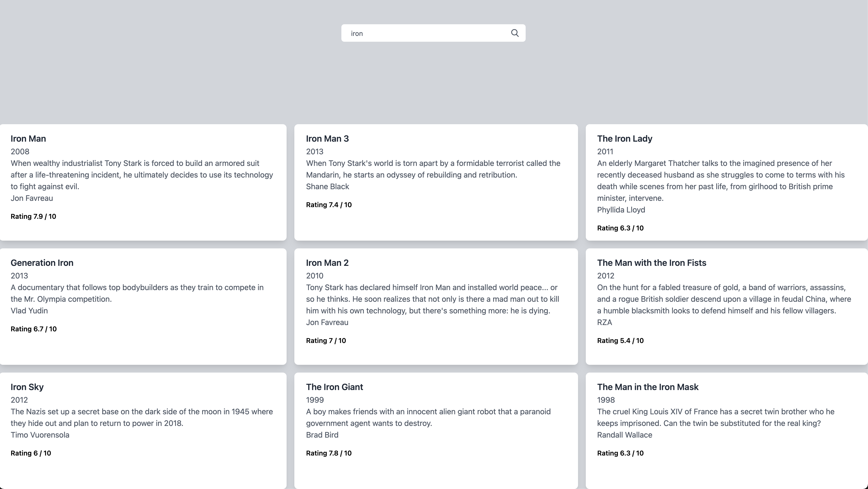868x489 pixels.
Task: Open the Iron Man 3 entry
Action: coord(327,138)
